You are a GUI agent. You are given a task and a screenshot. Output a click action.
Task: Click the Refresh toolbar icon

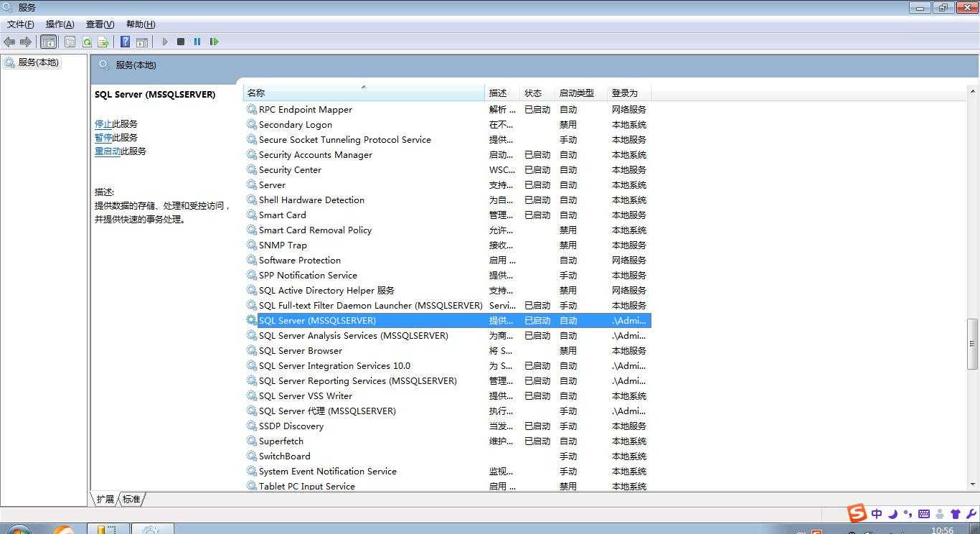click(x=87, y=42)
